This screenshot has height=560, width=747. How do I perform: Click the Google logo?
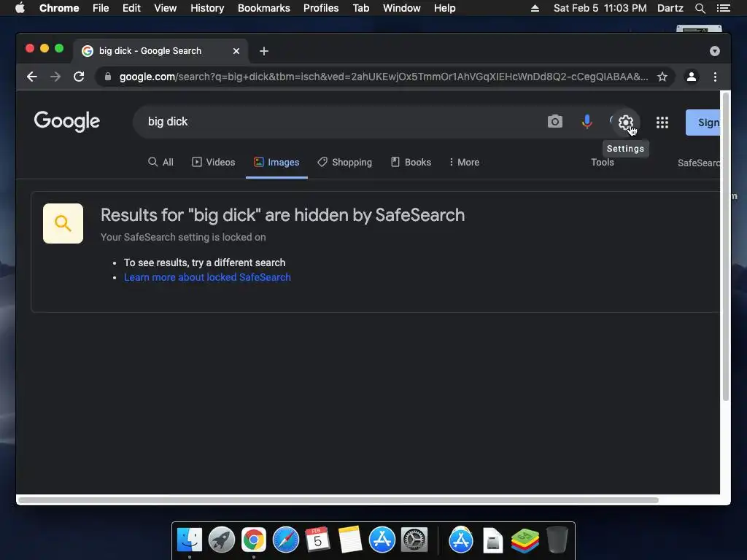[66, 122]
